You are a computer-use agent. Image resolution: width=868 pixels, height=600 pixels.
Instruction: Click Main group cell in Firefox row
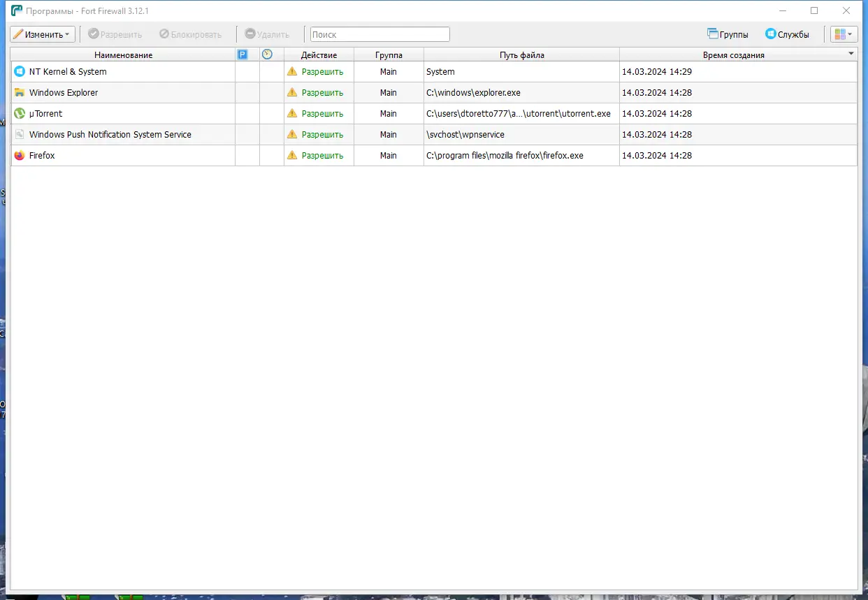pos(389,156)
